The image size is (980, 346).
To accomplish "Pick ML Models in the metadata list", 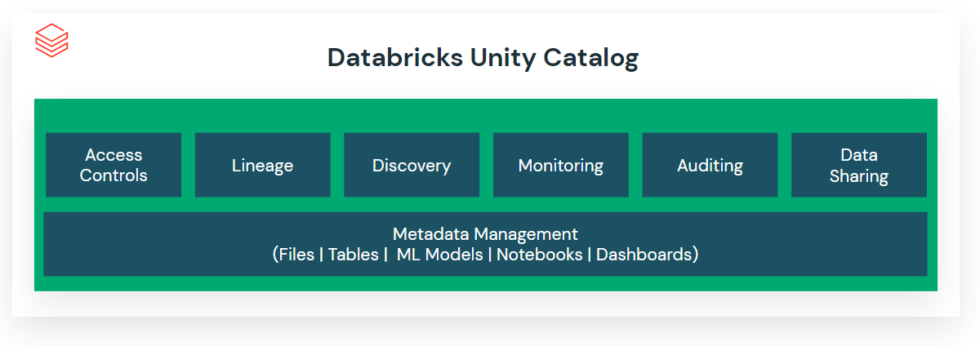I will point(439,255).
